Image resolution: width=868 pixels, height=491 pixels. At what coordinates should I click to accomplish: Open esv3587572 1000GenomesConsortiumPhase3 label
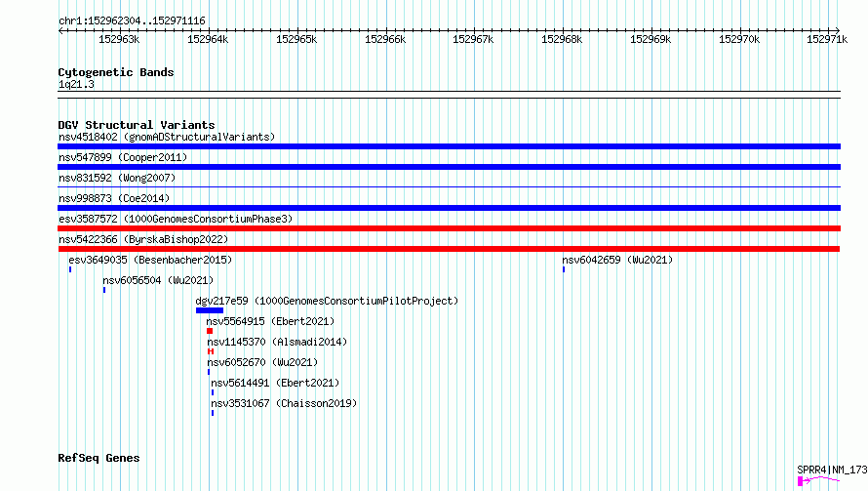[x=176, y=219]
